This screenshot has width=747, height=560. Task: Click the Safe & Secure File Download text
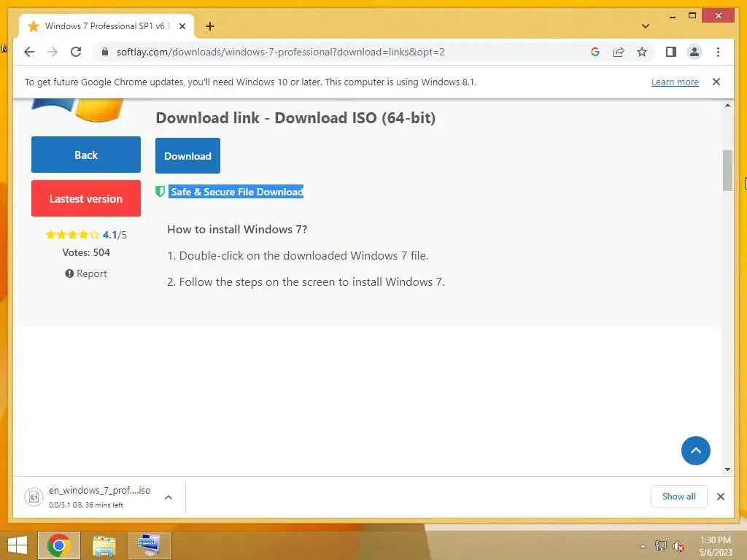tap(237, 192)
